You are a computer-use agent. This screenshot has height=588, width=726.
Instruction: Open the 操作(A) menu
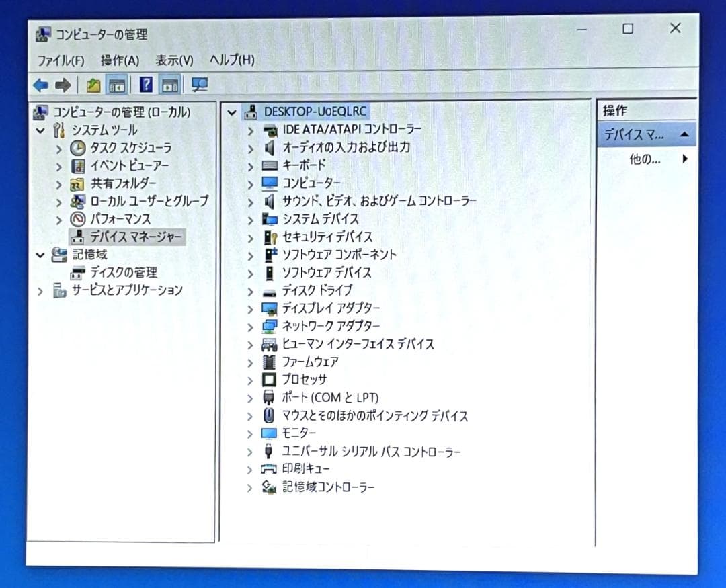pyautogui.click(x=119, y=60)
